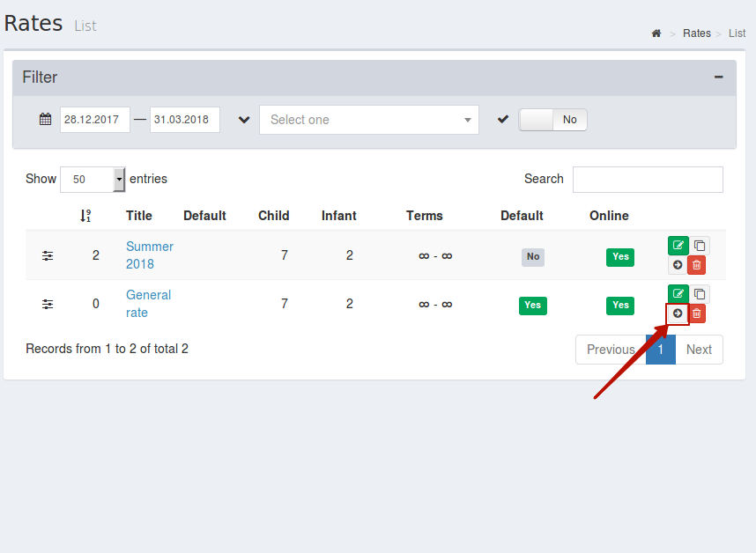Click the green edit icon for Summer 2018
This screenshot has width=756, height=553.
678,246
